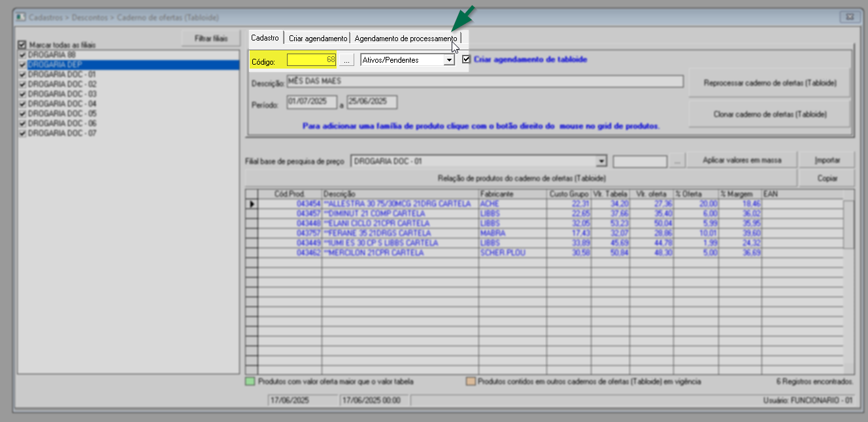Open Agendamento de processamento tab
Viewport: 868px width, 422px height.
406,39
